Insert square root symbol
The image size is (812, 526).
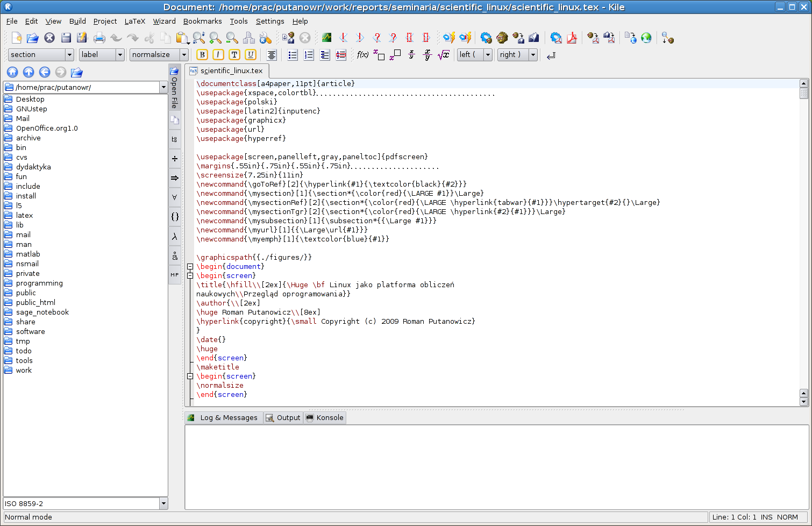point(444,55)
